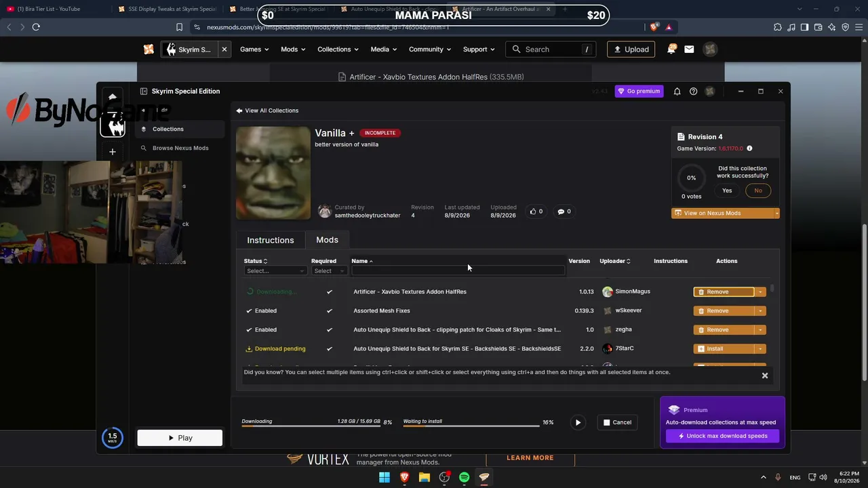
Task: Launch Brave from the taskbar
Action: pos(405,477)
